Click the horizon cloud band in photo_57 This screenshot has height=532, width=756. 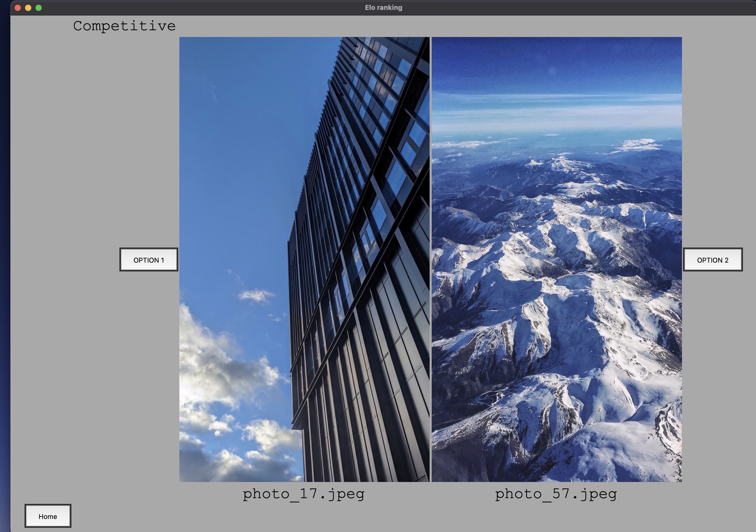pos(557,112)
